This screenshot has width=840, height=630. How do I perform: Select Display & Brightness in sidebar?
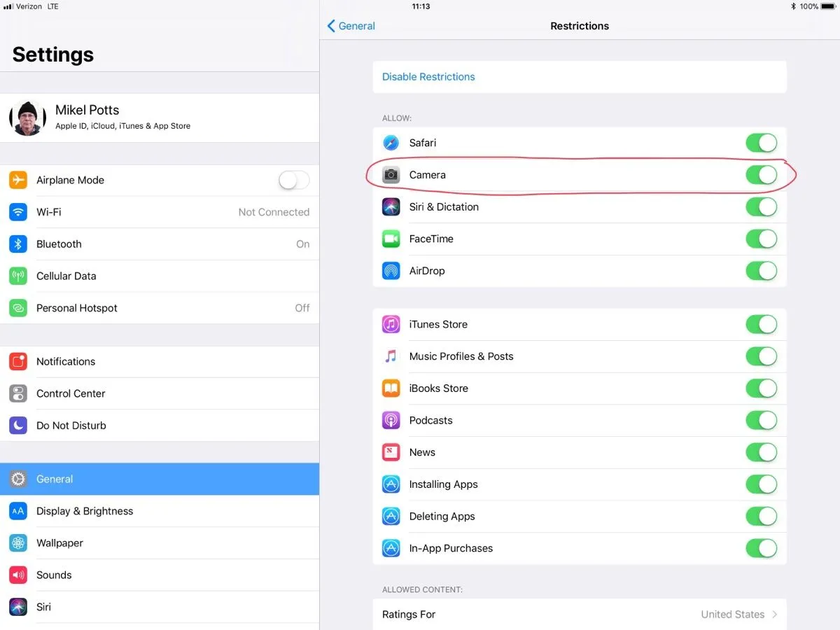coord(85,511)
